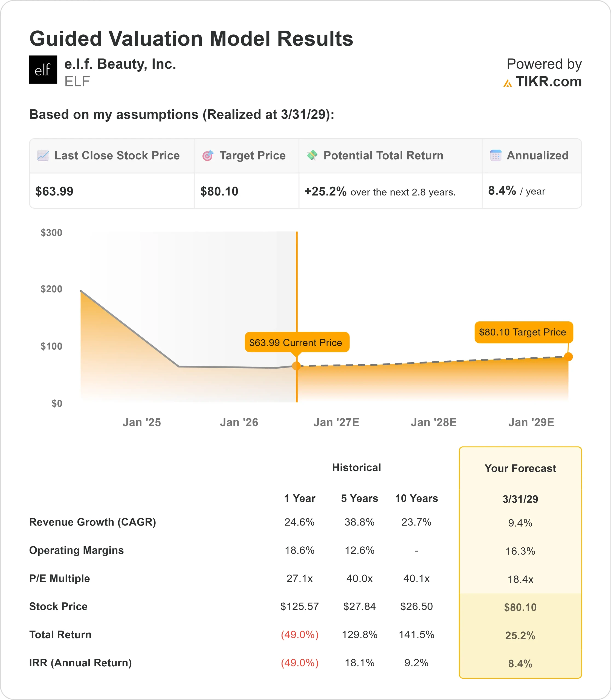Click the 12.6% 5 Years operating margin
The width and height of the screenshot is (611, 700).
click(360, 550)
